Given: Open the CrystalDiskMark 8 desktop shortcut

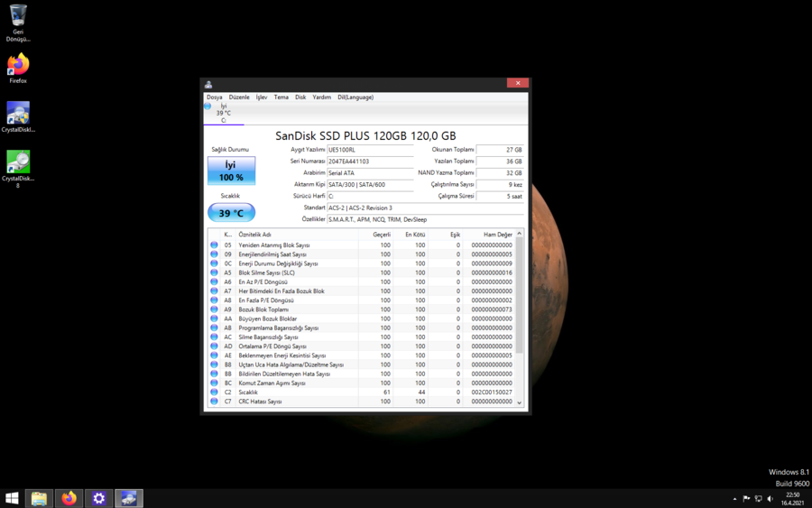Looking at the screenshot, I should (18, 169).
